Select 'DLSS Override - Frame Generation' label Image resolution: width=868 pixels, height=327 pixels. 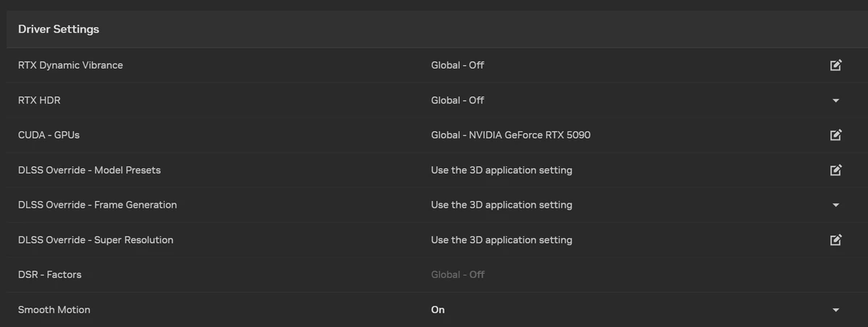[x=97, y=205]
